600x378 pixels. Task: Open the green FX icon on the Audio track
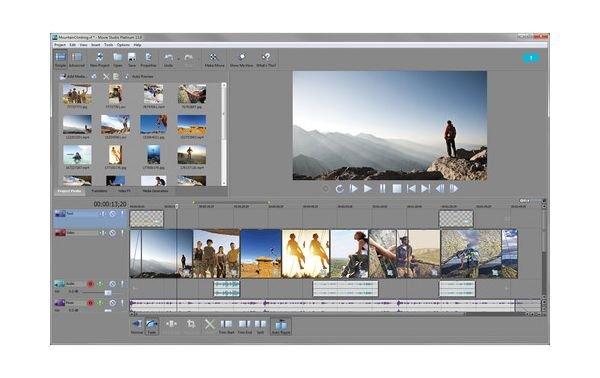coord(101,284)
